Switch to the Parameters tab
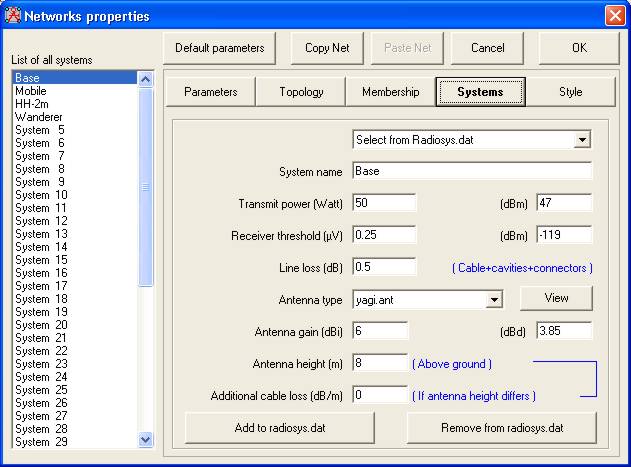 point(210,92)
